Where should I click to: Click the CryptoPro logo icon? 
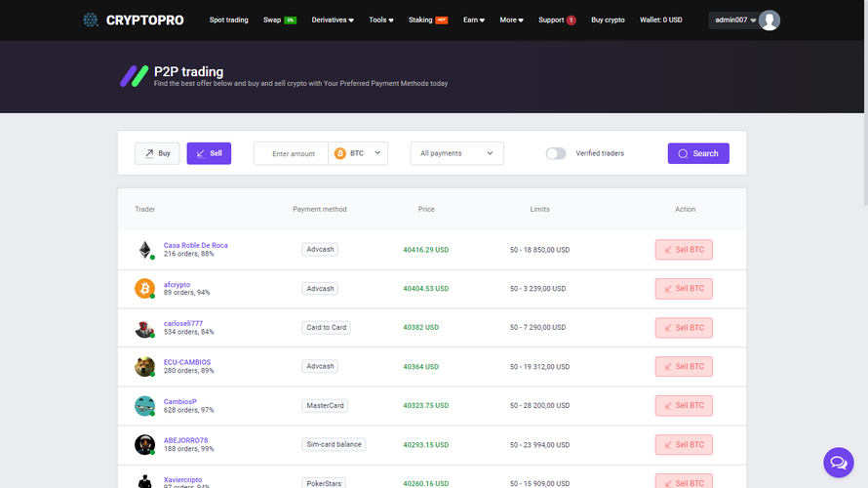pos(91,20)
